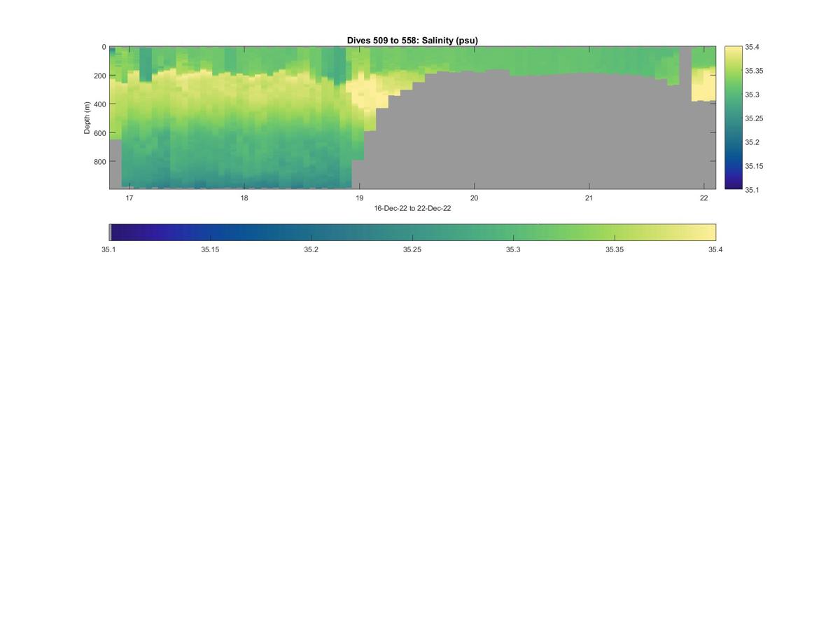This screenshot has width=840, height=620.
Task: Click the y-axis tick label '600'
Action: tap(100, 133)
